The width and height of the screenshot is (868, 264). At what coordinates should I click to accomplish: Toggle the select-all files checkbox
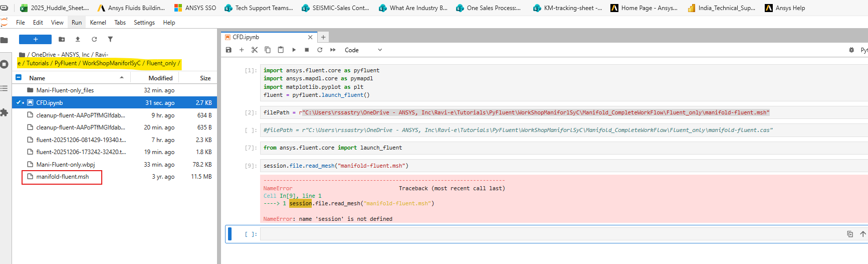point(19,77)
